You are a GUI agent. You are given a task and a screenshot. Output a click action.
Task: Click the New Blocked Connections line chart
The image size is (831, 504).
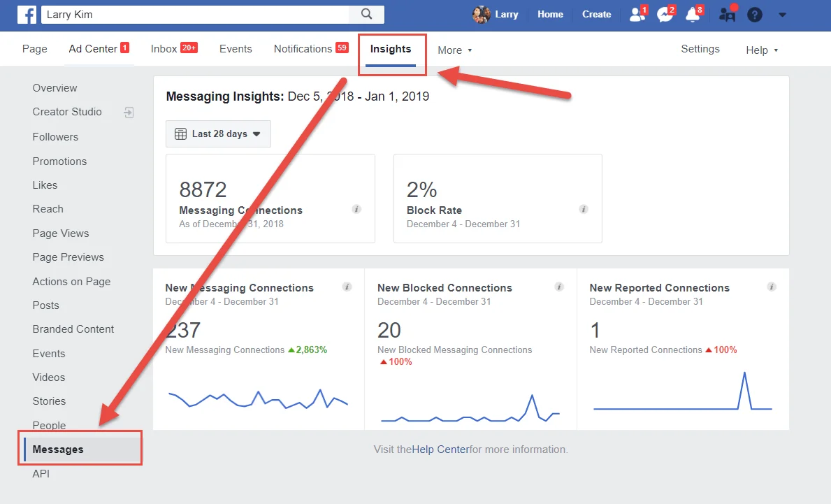[x=470, y=408]
